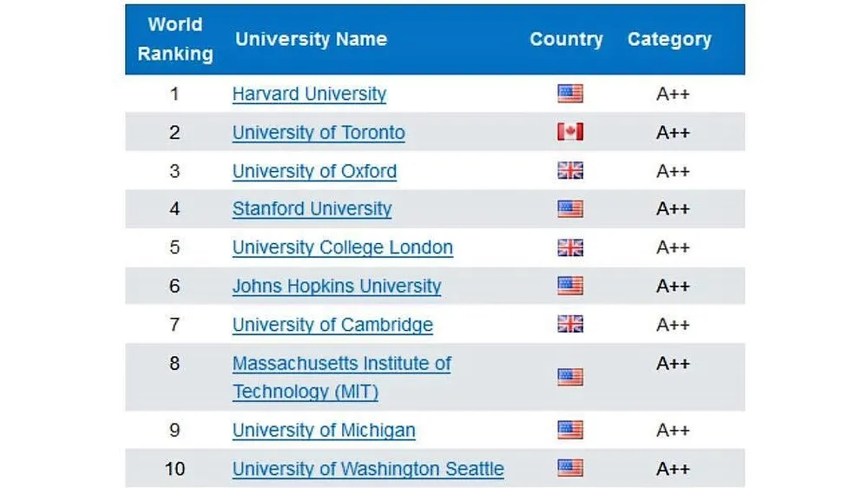Click the UK flag beside University College London

pyautogui.click(x=570, y=247)
